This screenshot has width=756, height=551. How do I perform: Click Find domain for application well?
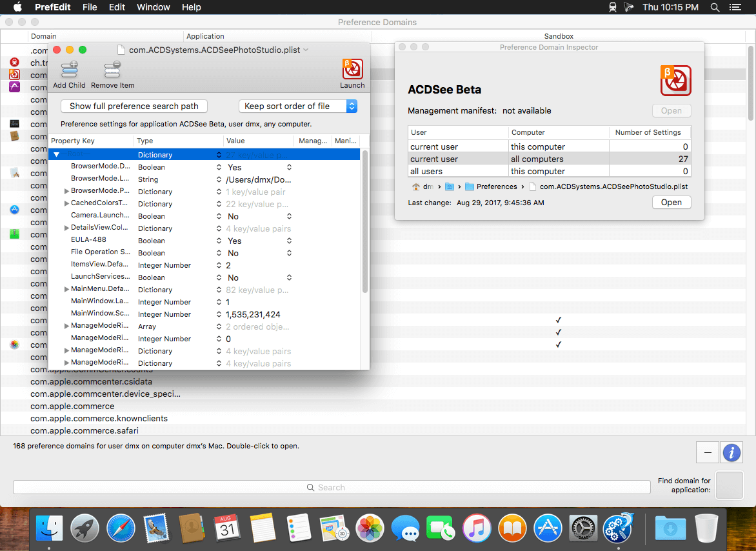click(730, 485)
